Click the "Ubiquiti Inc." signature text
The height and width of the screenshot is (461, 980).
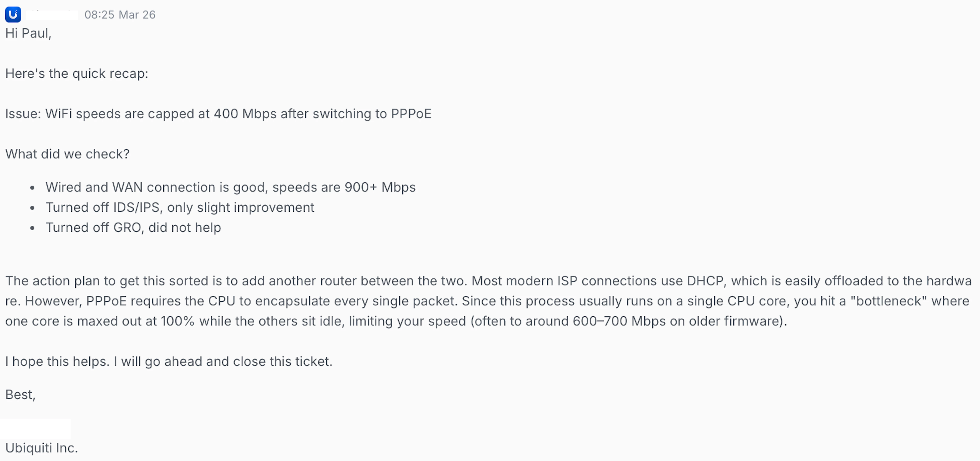click(41, 448)
